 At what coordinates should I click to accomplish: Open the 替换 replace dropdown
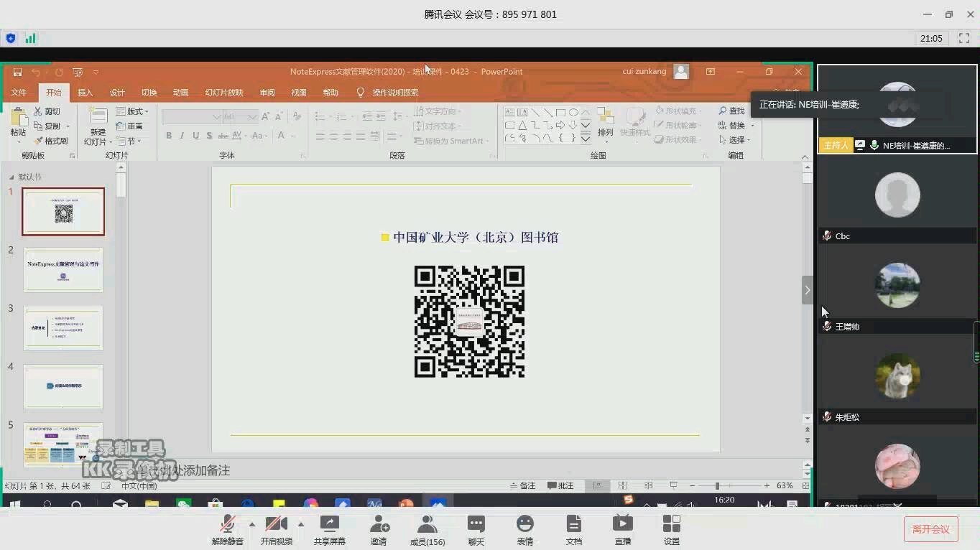pos(735,125)
